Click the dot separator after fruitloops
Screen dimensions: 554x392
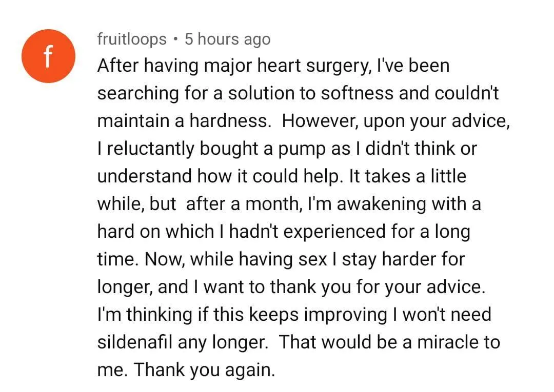tap(175, 39)
